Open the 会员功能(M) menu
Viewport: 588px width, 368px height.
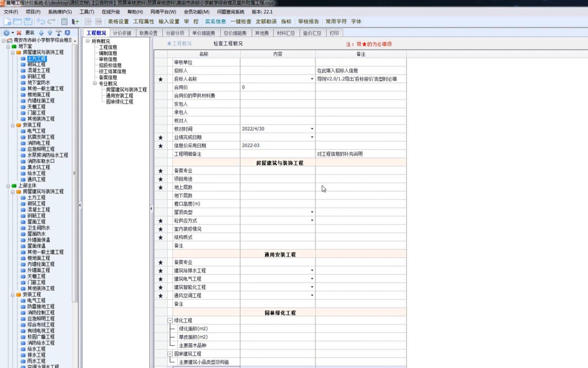[x=197, y=12]
